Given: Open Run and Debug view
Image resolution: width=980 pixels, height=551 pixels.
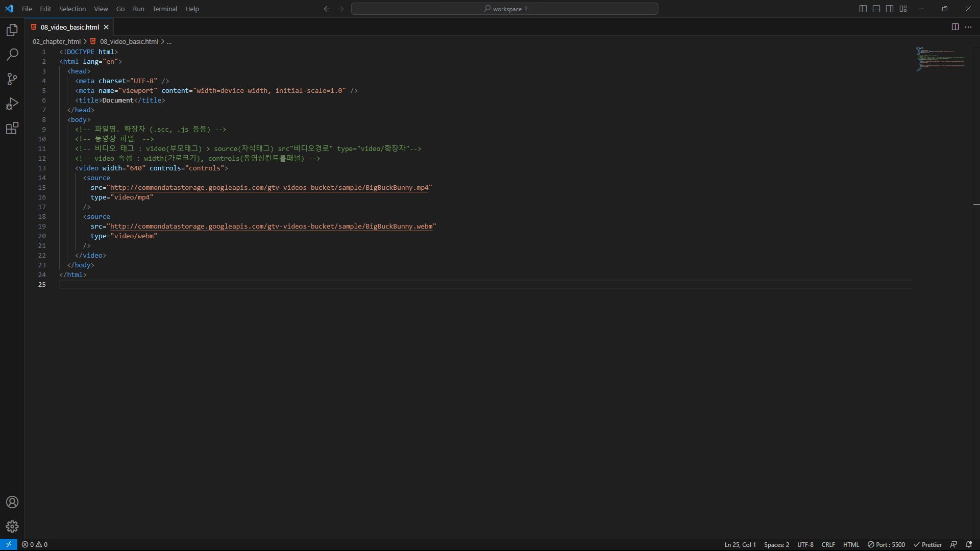Looking at the screenshot, I should pos(12,104).
